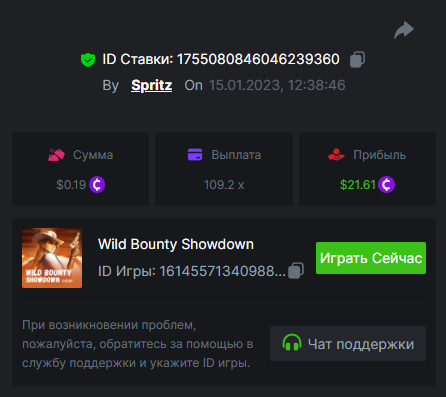Click the truncated ID Игры number text
The width and height of the screenshot is (446, 397).
[x=223, y=271]
